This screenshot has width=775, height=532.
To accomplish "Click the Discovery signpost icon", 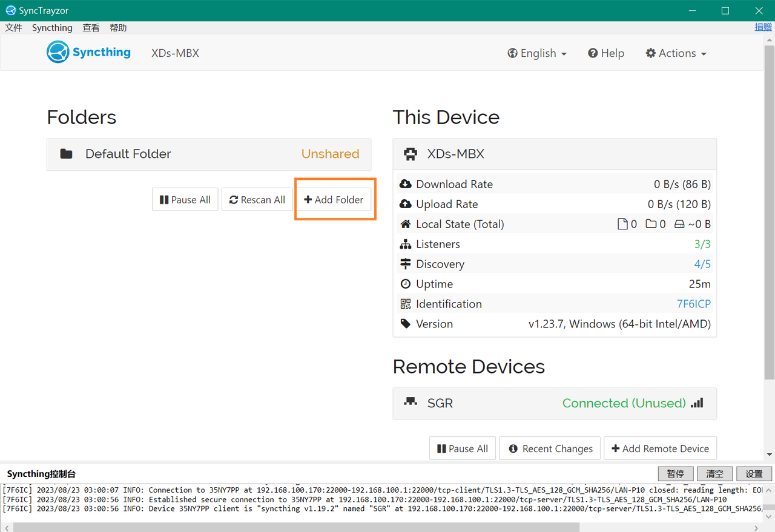I will tap(406, 264).
